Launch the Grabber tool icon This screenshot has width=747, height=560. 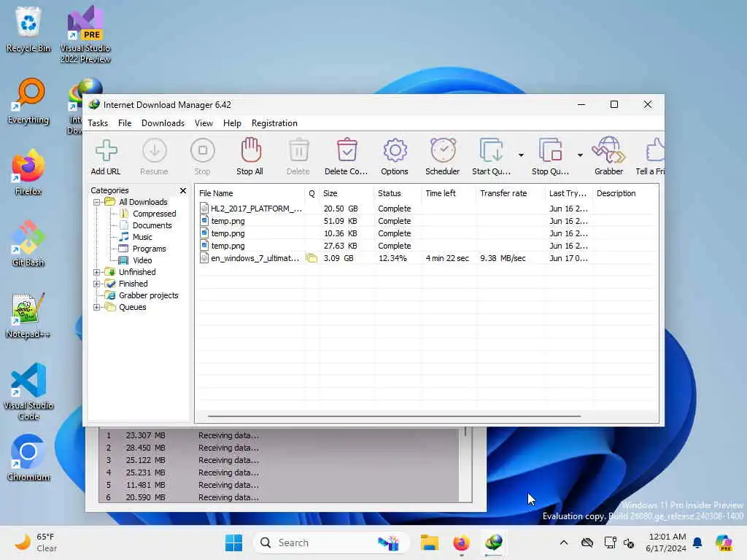(x=609, y=157)
